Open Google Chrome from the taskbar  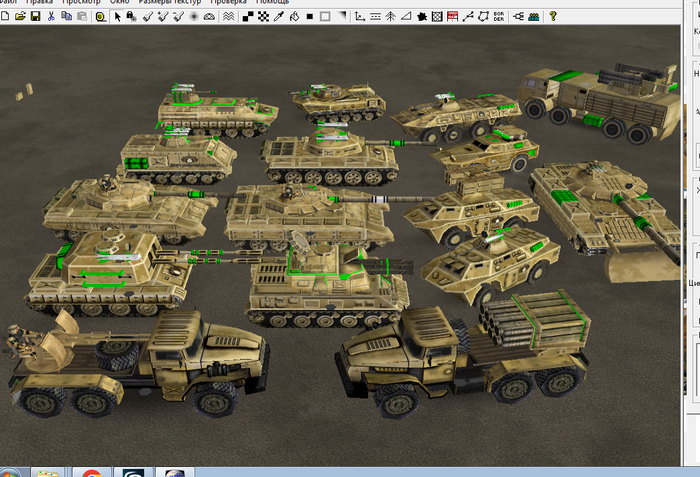[92, 473]
